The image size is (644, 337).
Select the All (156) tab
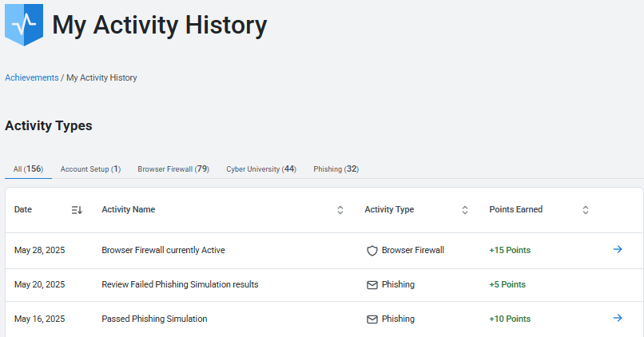pos(28,169)
